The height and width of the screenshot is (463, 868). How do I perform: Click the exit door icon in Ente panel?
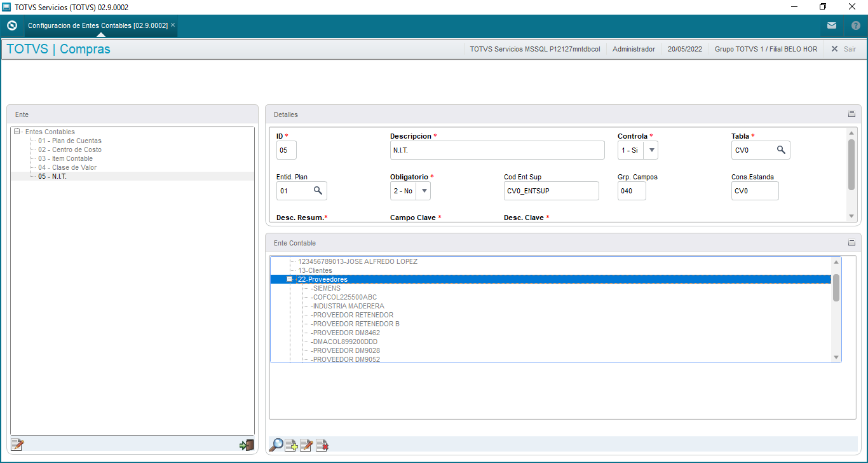(x=247, y=445)
